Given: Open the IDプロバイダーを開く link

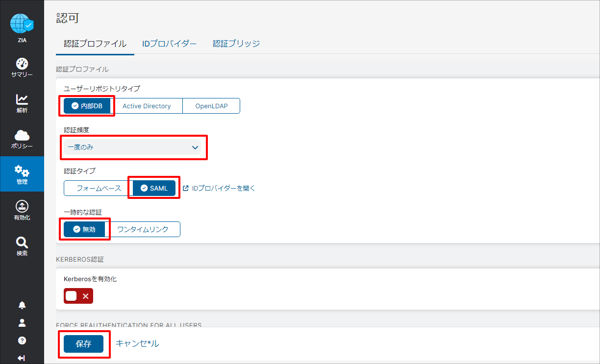Looking at the screenshot, I should (224, 188).
